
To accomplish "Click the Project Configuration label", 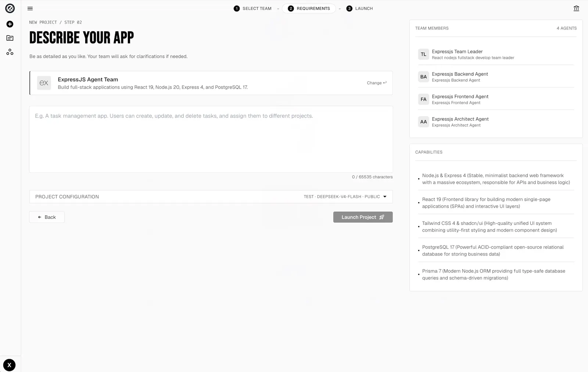I will (x=67, y=197).
